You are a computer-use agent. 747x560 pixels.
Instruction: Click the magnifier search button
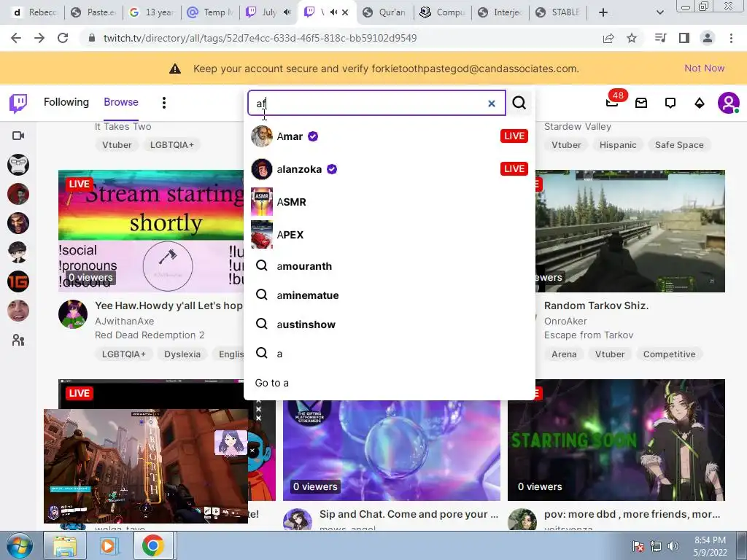(519, 103)
